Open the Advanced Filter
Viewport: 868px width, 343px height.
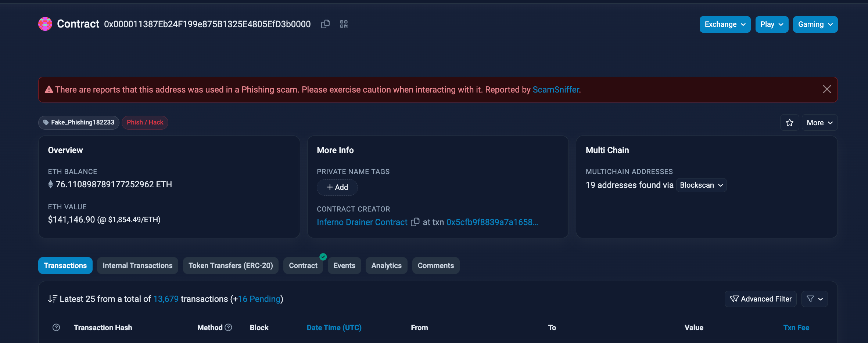(x=761, y=299)
